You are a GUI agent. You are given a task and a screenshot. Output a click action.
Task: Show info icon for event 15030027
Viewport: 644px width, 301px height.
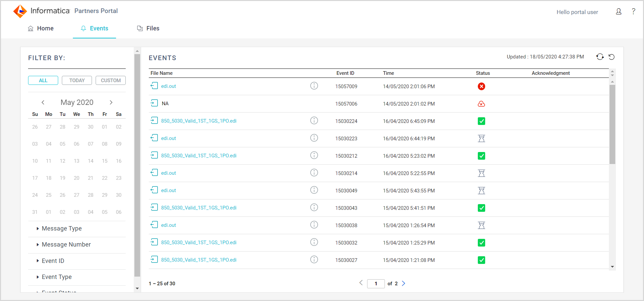[314, 260]
